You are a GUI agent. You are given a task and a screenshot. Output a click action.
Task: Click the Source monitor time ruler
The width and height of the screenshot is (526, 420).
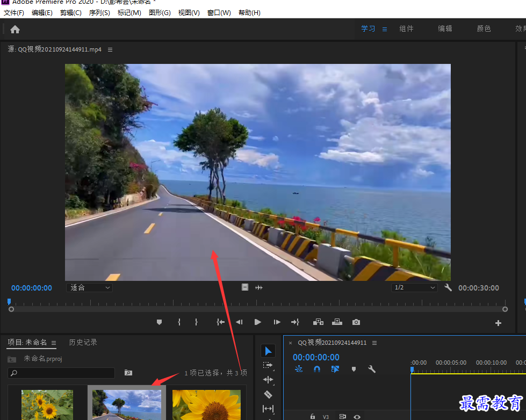point(257,302)
